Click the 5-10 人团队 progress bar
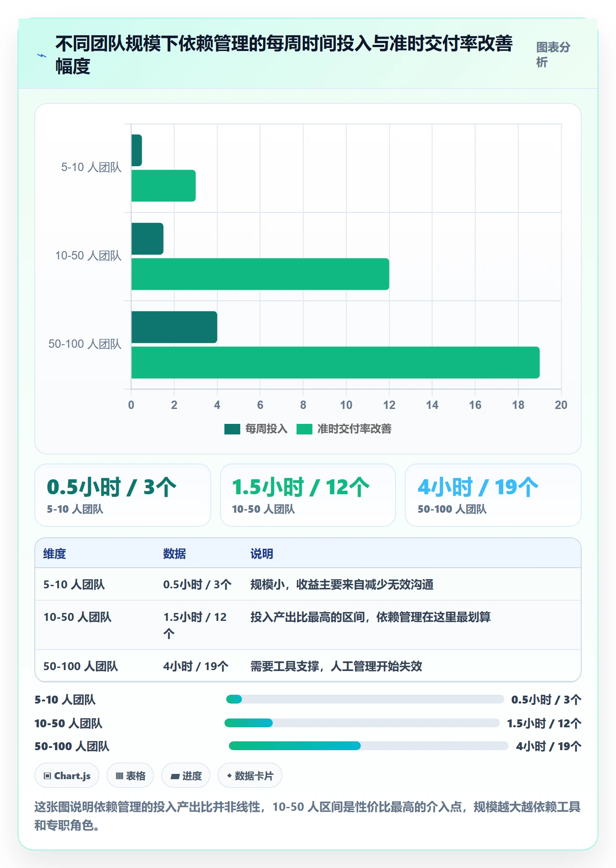The image size is (616, 868). click(x=365, y=699)
